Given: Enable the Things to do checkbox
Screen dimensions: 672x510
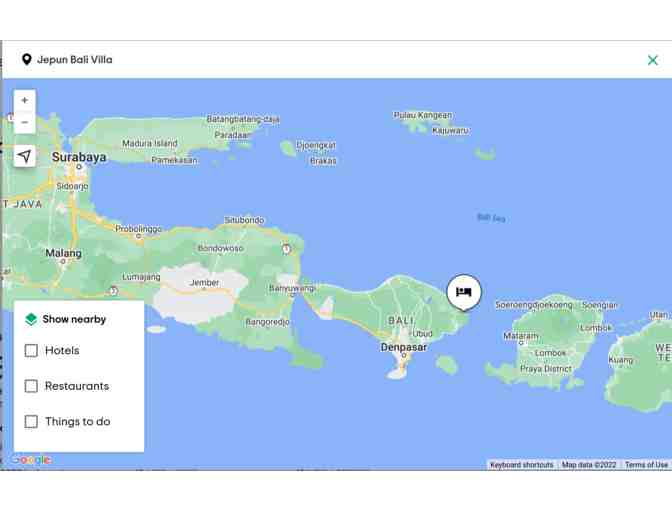Looking at the screenshot, I should [31, 422].
